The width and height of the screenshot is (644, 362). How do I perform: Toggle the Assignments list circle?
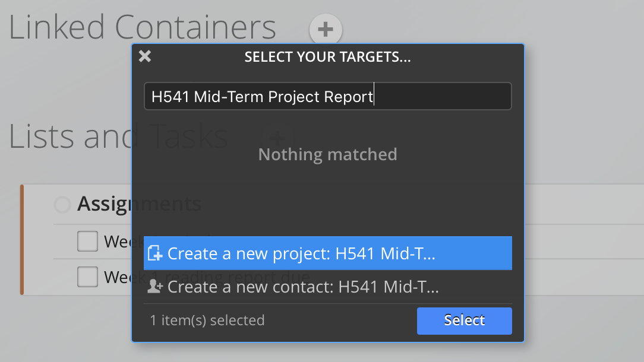62,204
